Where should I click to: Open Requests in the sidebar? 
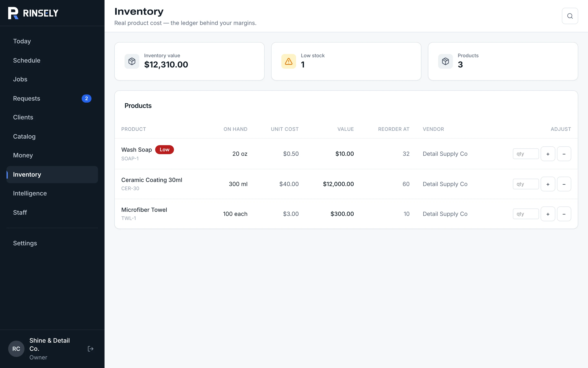[x=52, y=99]
